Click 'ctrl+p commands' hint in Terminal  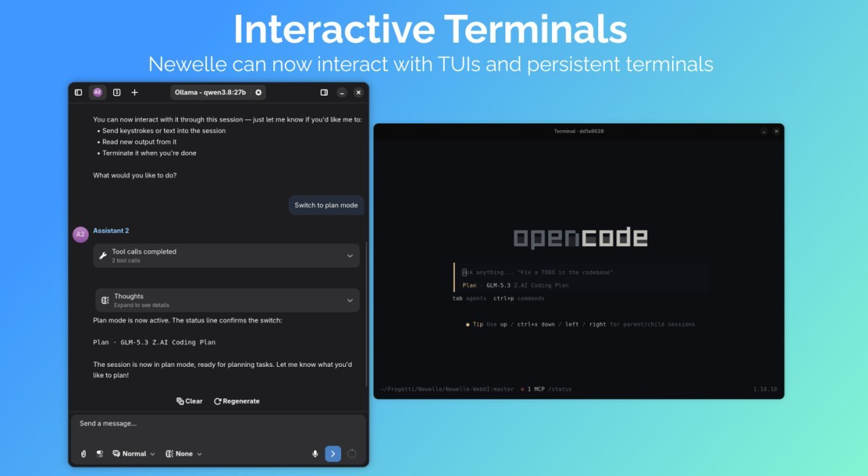point(519,298)
